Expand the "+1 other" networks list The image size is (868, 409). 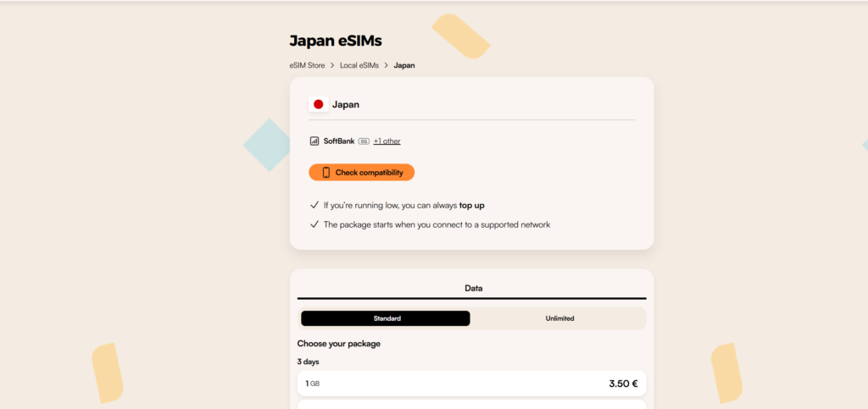click(x=387, y=141)
